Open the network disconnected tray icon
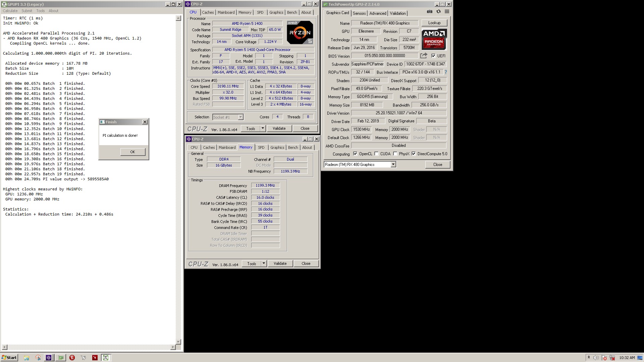644x362 pixels. 612,358
